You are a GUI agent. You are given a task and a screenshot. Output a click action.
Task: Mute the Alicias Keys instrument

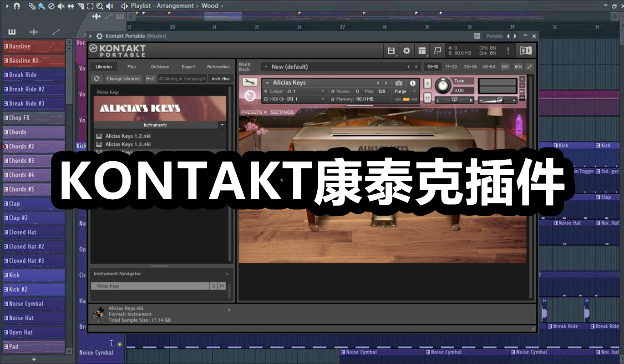[x=427, y=97]
